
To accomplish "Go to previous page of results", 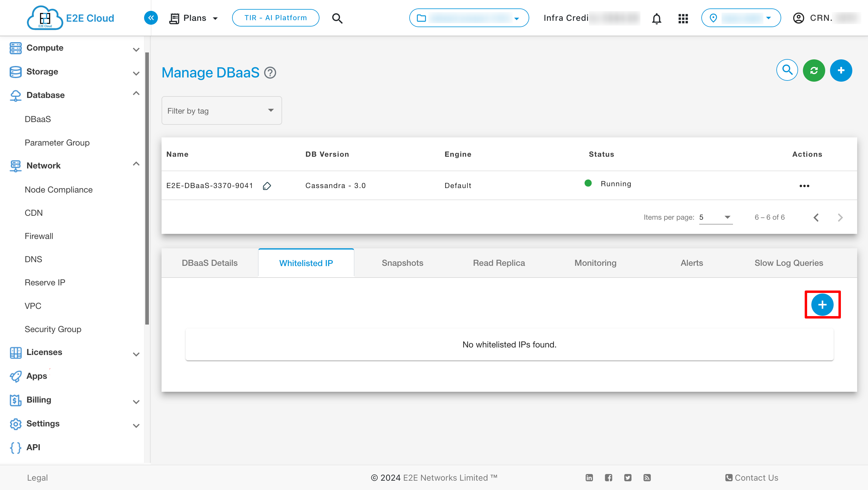I will [x=816, y=217].
